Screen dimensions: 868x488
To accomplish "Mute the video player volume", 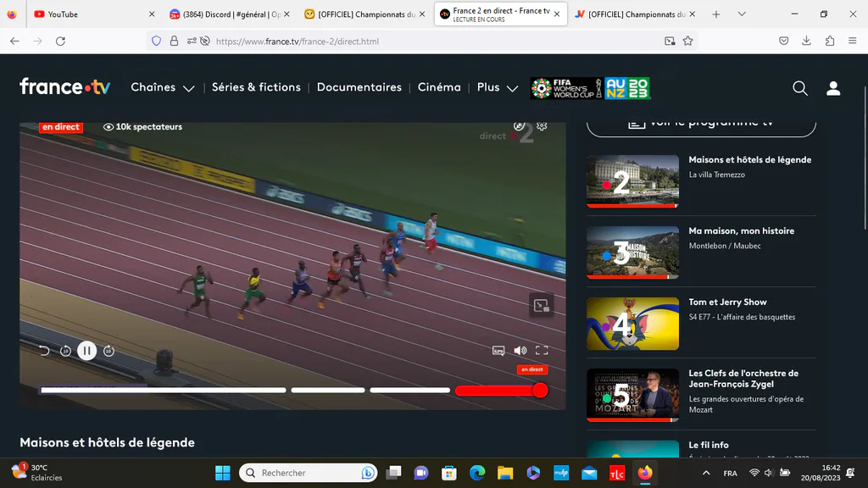I will click(520, 350).
